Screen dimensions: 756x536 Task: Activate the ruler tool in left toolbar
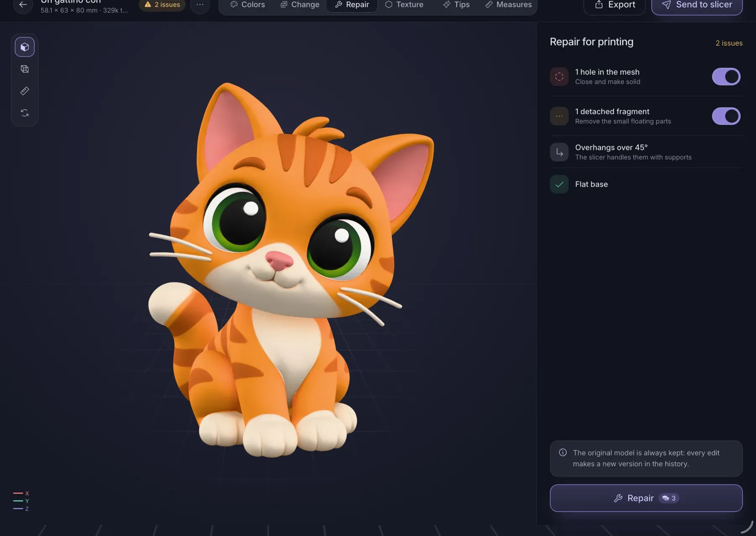click(25, 91)
